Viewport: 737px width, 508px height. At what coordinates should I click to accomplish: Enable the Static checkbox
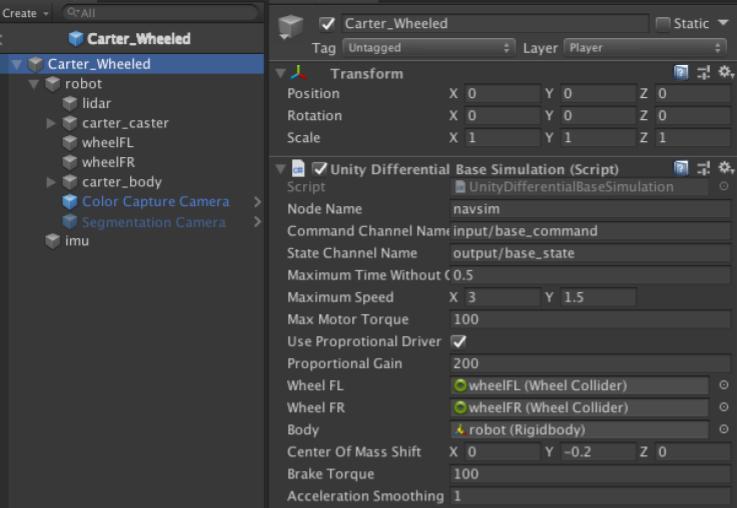pyautogui.click(x=664, y=23)
